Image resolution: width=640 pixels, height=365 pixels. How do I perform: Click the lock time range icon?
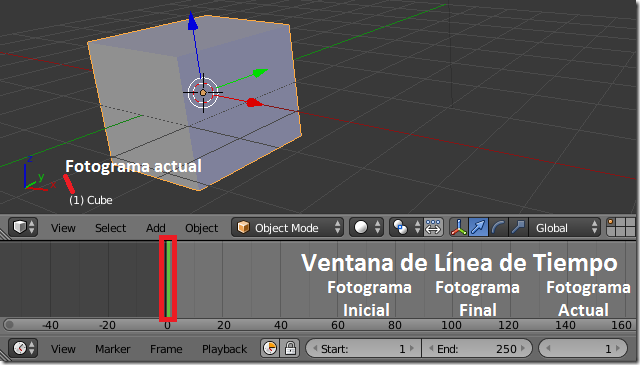[x=290, y=349]
